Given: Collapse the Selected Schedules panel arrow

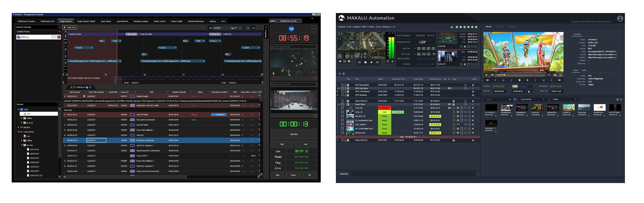Looking at the screenshot, I should 59,27.
